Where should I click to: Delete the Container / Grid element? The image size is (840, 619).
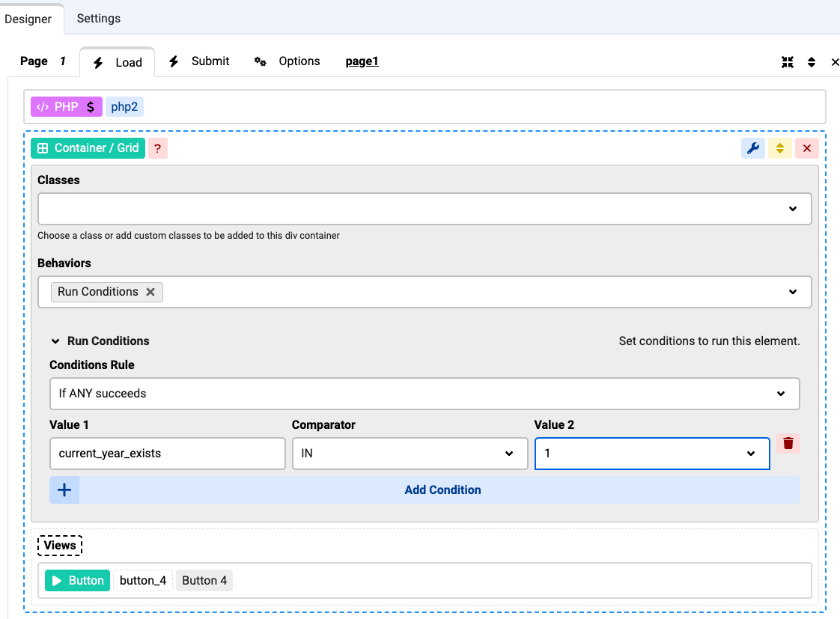click(x=806, y=148)
